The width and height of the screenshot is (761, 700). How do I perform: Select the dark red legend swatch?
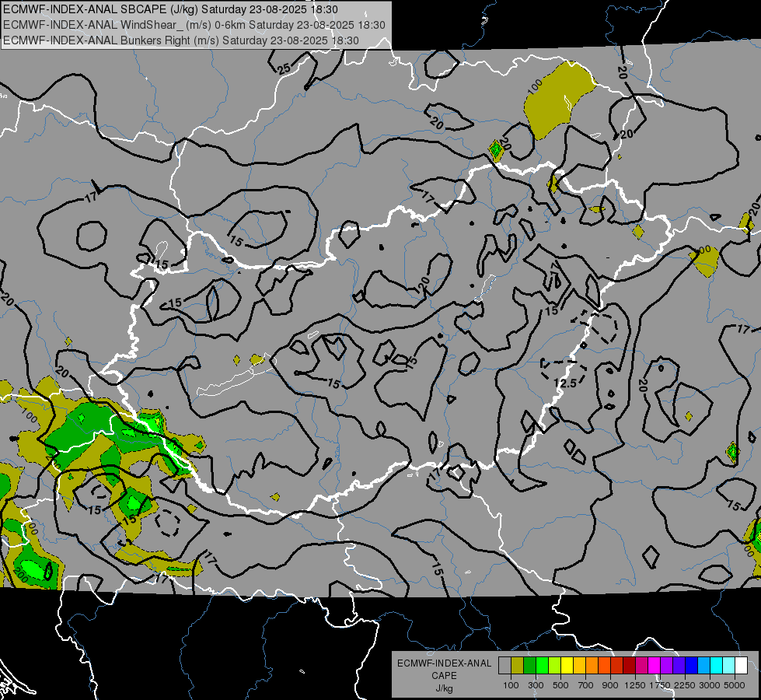tap(630, 665)
